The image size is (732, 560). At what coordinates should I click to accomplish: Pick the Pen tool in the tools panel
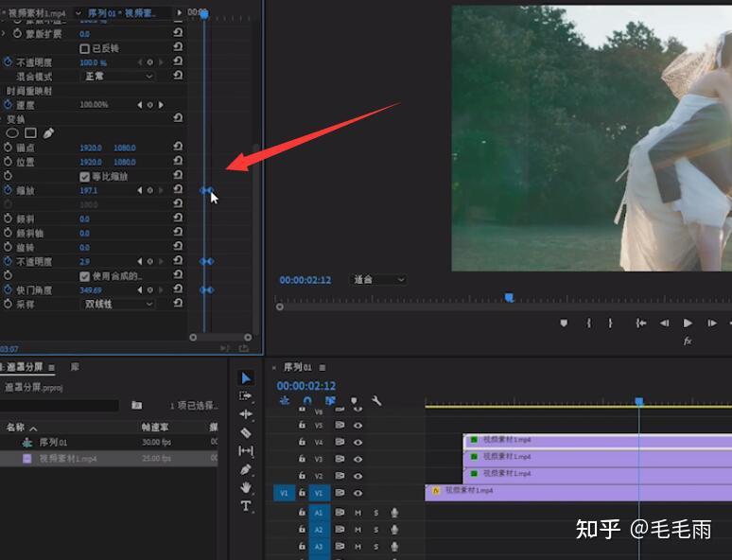click(x=246, y=469)
